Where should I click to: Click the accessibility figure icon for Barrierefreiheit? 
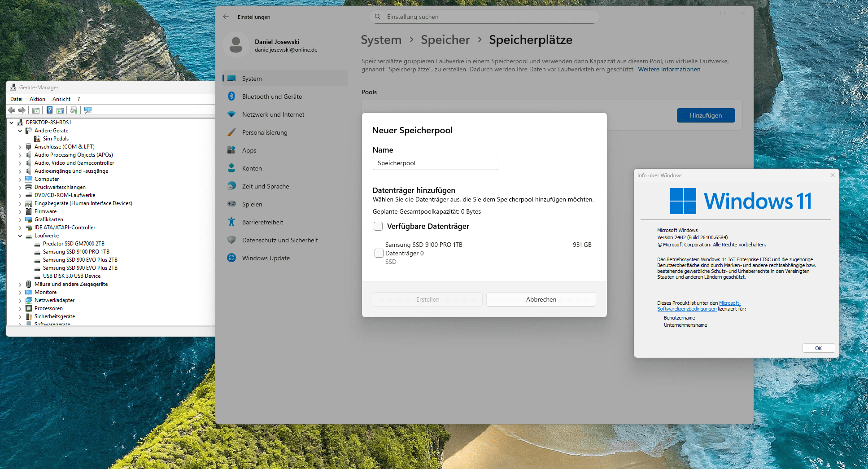[x=231, y=222]
